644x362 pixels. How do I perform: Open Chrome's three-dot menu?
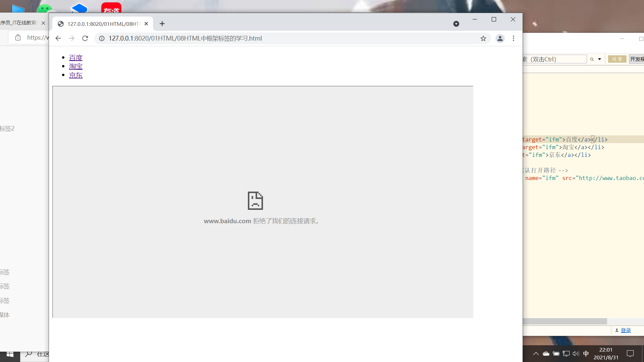coord(513,38)
